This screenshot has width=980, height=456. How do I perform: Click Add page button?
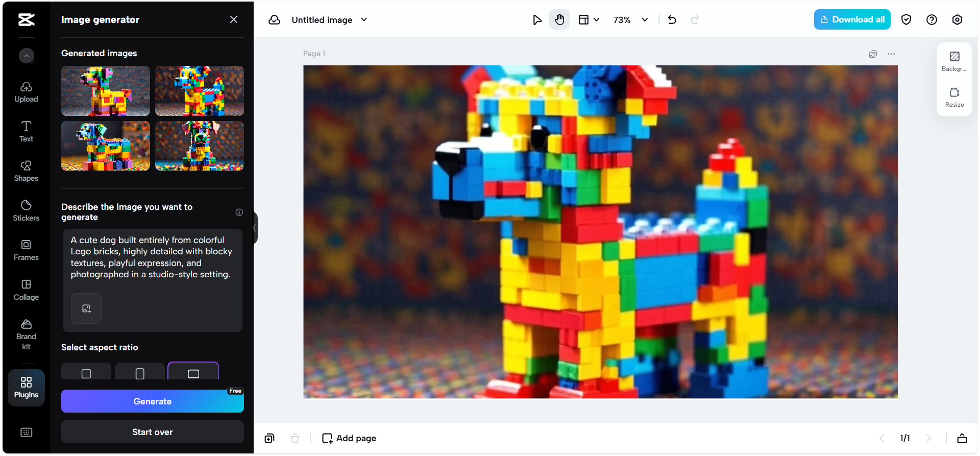coord(349,438)
